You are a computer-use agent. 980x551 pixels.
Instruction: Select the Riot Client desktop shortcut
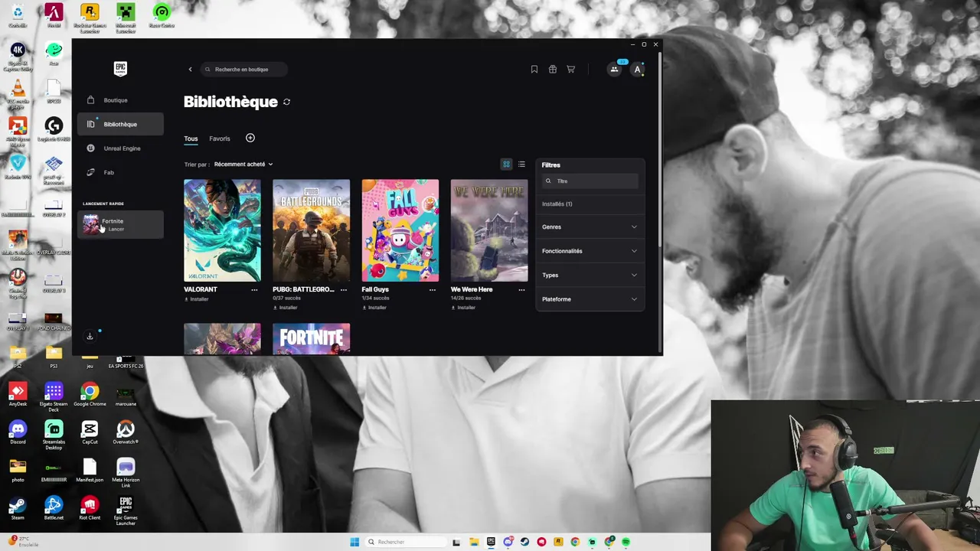click(x=90, y=508)
